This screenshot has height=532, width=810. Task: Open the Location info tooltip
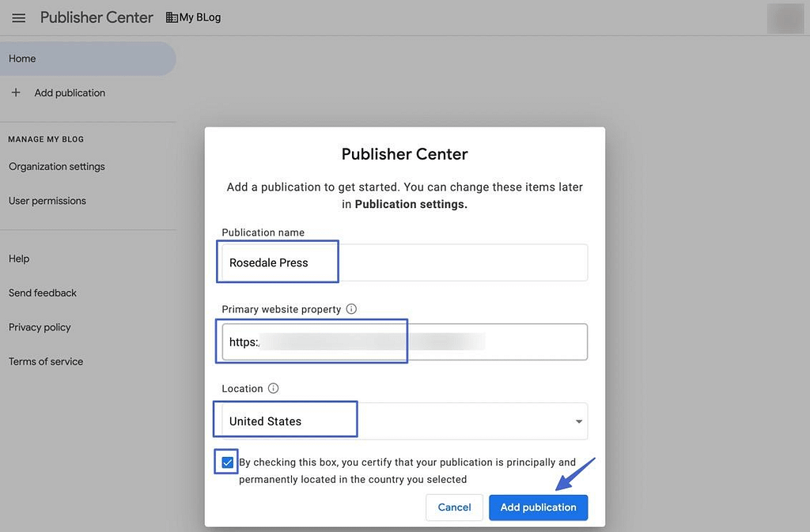[x=273, y=388]
